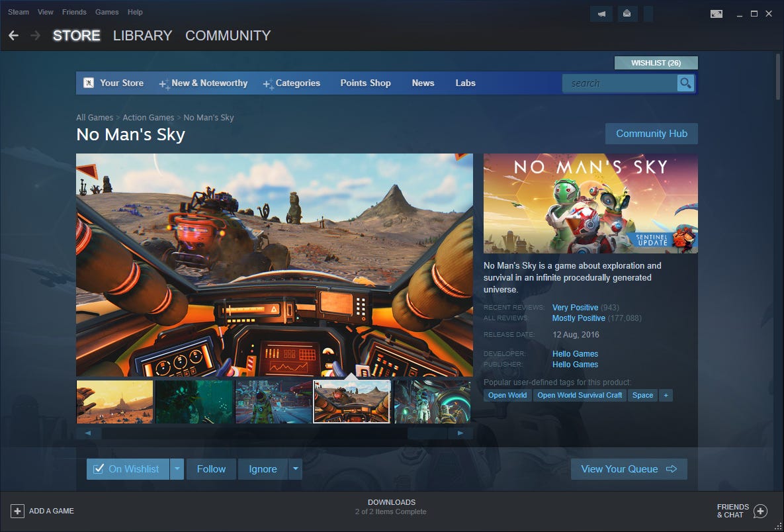The image size is (784, 532).
Task: Switch to the STORE tab
Action: 77,36
